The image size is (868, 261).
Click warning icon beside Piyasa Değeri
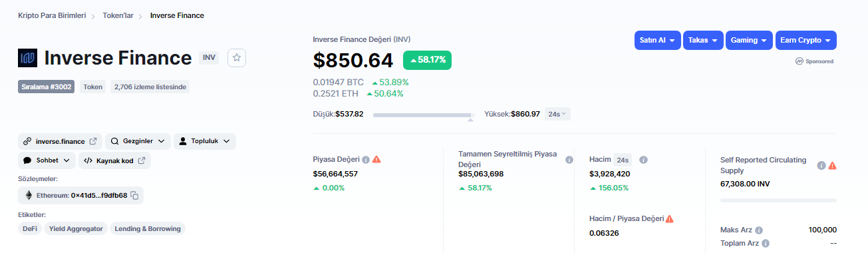[376, 160]
